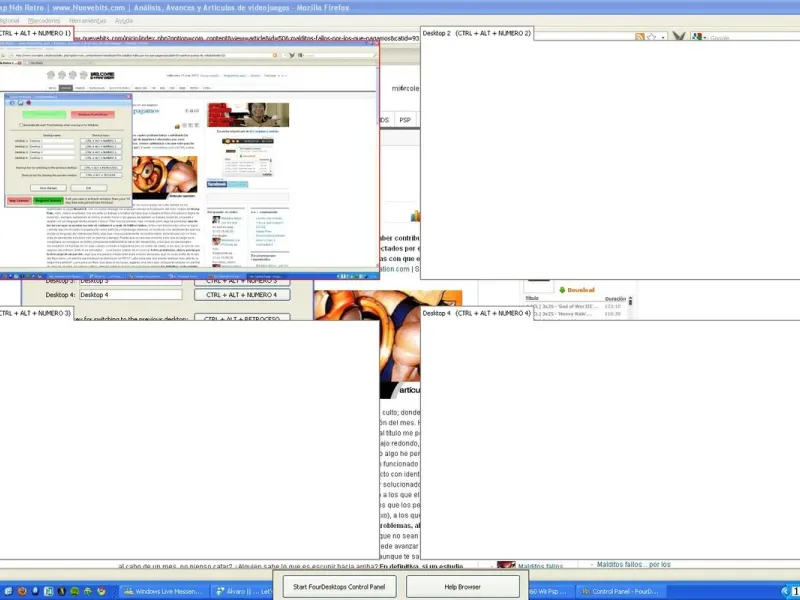This screenshot has width=800, height=600.
Task: Click the green Download link
Action: (x=577, y=290)
